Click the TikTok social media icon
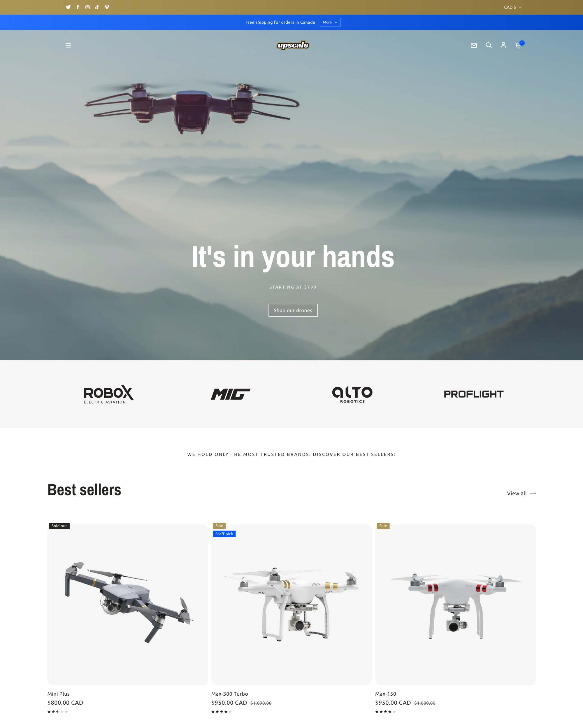 [96, 7]
